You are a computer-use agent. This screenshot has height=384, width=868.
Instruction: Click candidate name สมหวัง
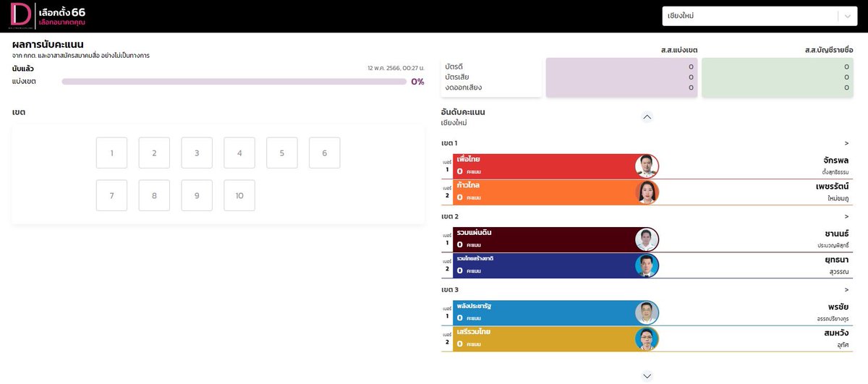(835, 333)
